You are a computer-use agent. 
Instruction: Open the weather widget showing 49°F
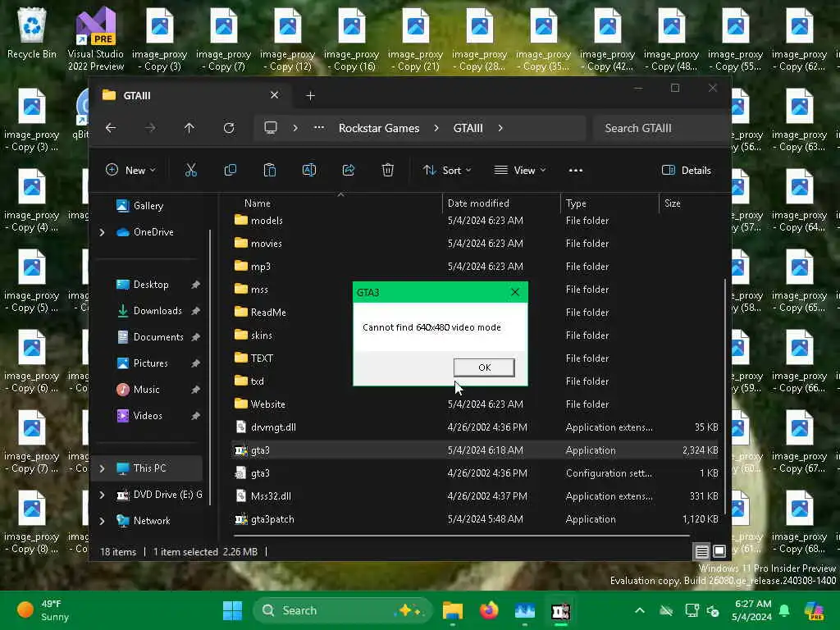[x=44, y=610]
